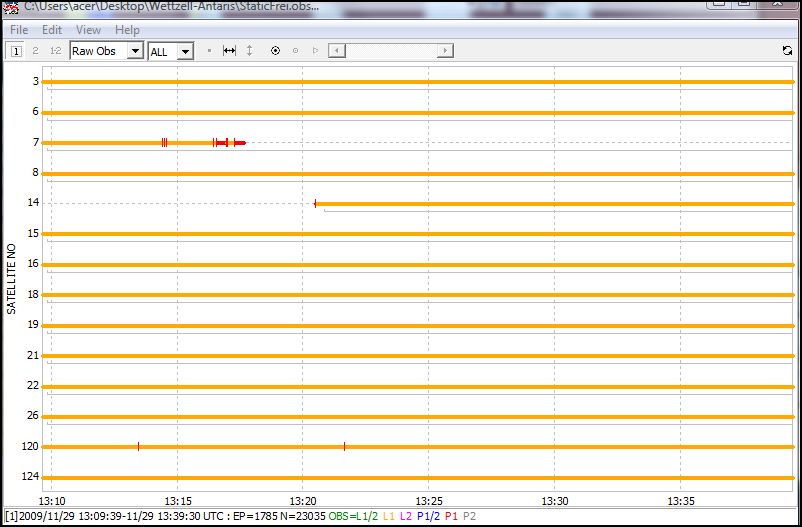Open the File menu

click(x=19, y=30)
